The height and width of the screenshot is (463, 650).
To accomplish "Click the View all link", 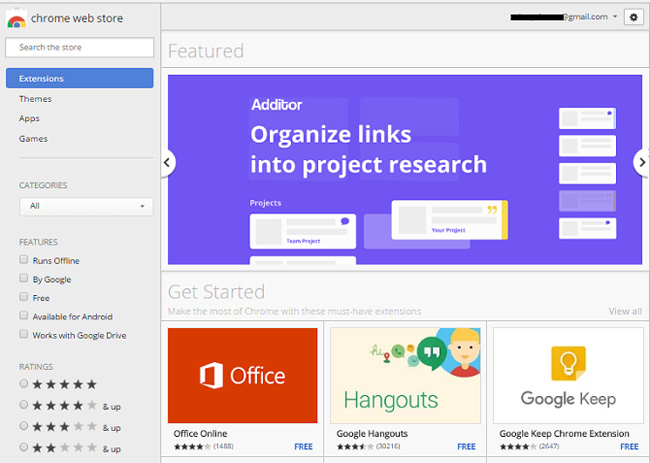I will (x=625, y=311).
